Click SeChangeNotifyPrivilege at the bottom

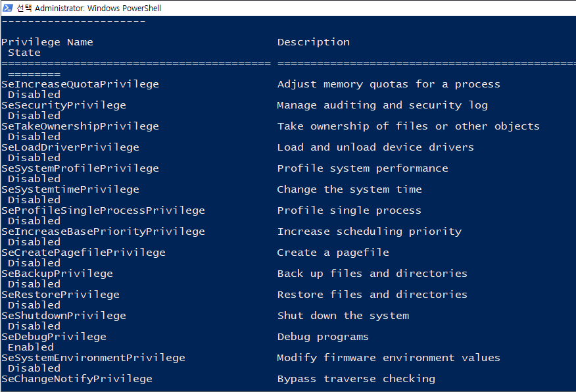(76, 379)
